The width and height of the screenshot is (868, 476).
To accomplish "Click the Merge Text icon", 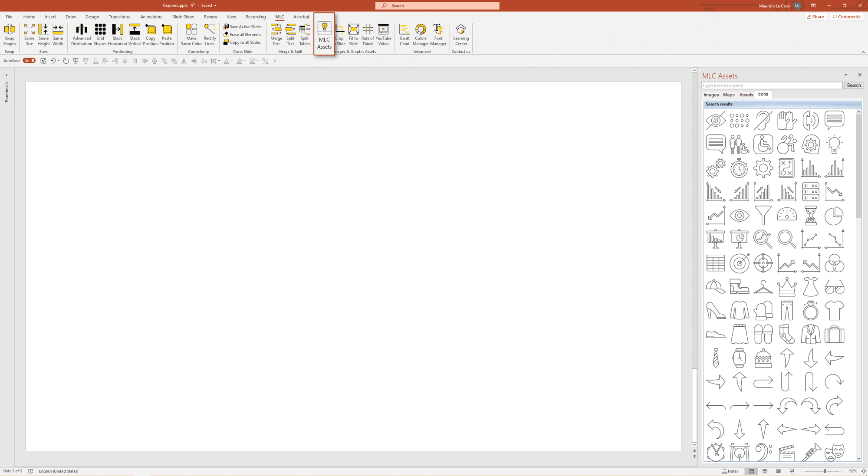I will pos(276,35).
